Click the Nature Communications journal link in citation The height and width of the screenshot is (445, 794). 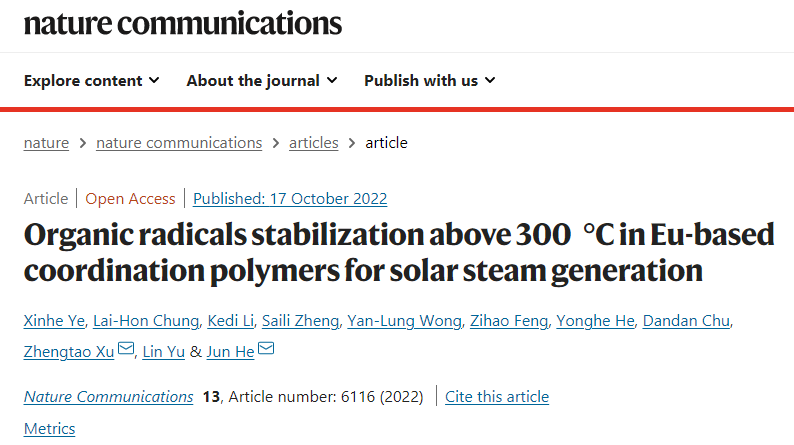pyautogui.click(x=108, y=397)
